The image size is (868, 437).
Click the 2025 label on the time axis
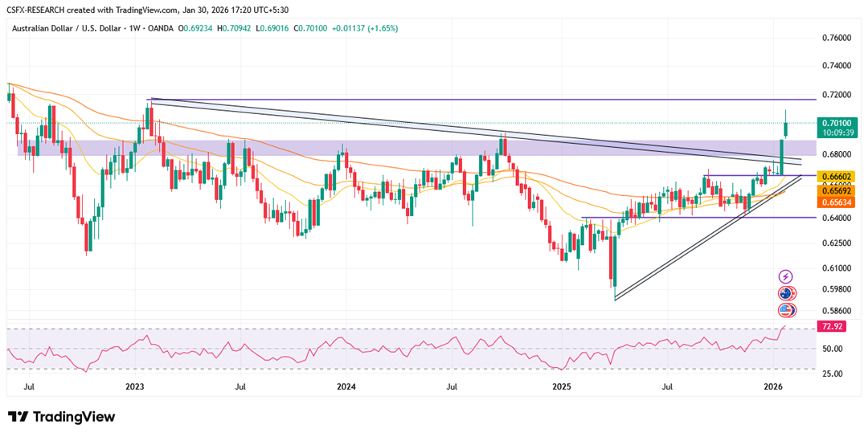click(x=561, y=386)
